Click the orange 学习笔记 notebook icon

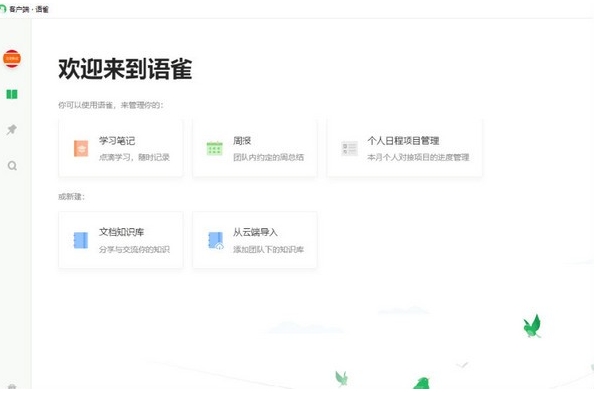click(x=81, y=149)
